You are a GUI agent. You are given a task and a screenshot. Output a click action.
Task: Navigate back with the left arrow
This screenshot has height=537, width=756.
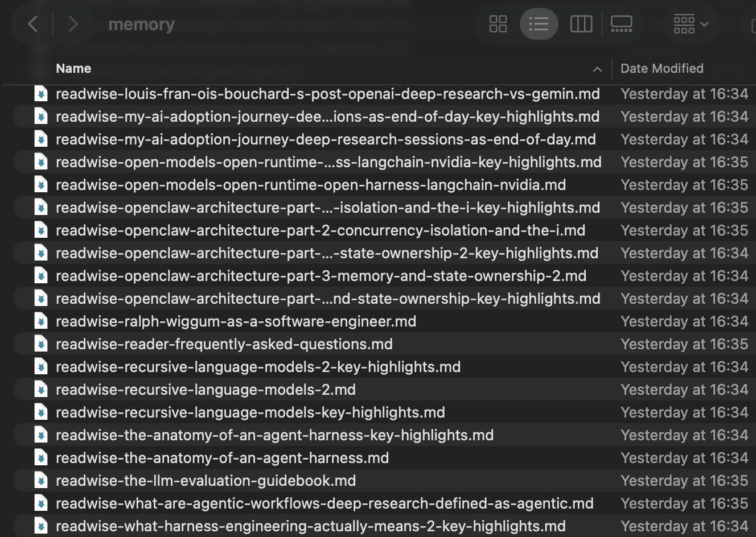pyautogui.click(x=32, y=24)
